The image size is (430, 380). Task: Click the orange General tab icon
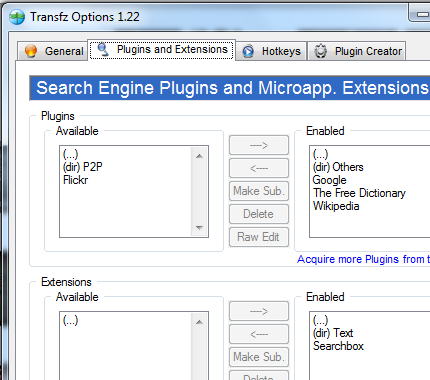31,51
